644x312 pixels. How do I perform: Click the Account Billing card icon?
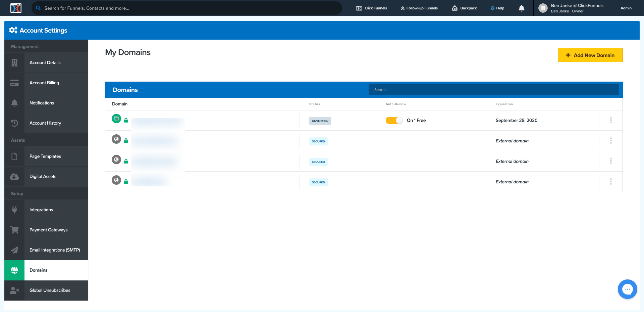[x=14, y=83]
